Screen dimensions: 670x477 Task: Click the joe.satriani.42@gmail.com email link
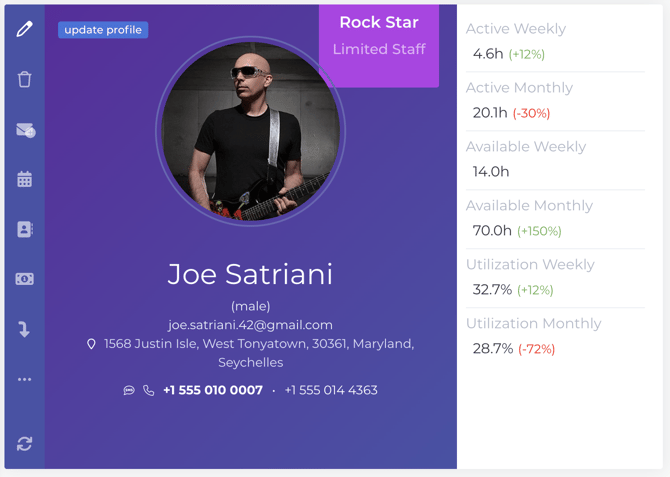click(x=250, y=325)
